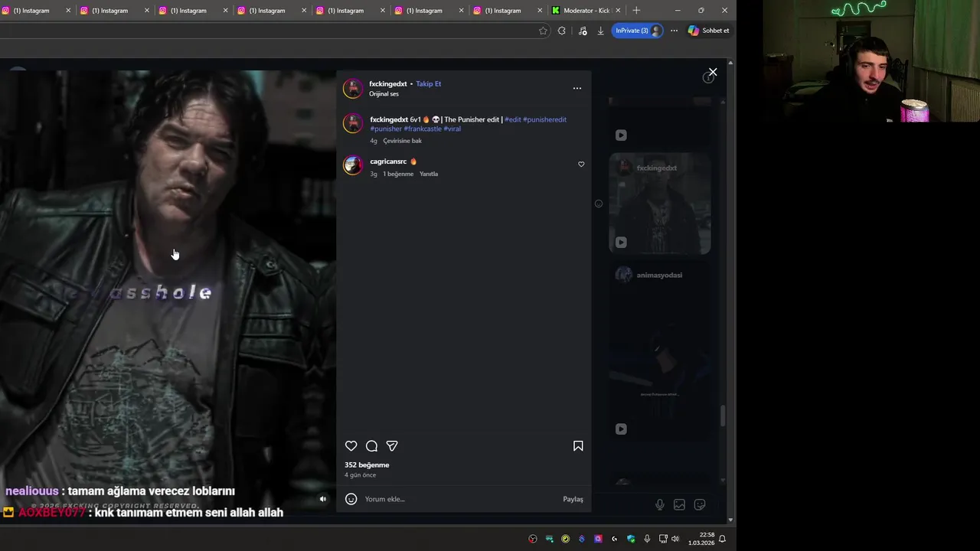Viewport: 980px width, 551px height.
Task: Save the post with the bookmark icon
Action: 578,446
